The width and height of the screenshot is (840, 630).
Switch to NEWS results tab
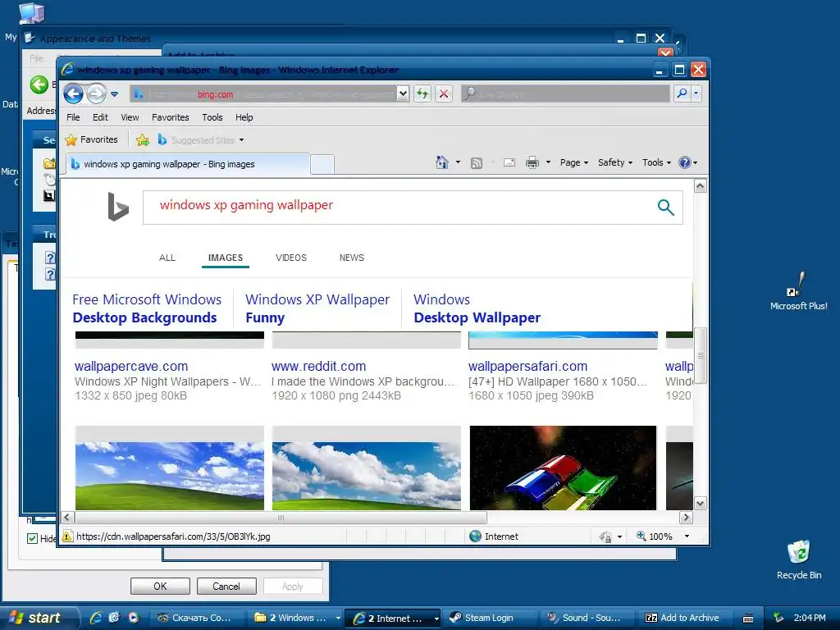pyautogui.click(x=351, y=258)
